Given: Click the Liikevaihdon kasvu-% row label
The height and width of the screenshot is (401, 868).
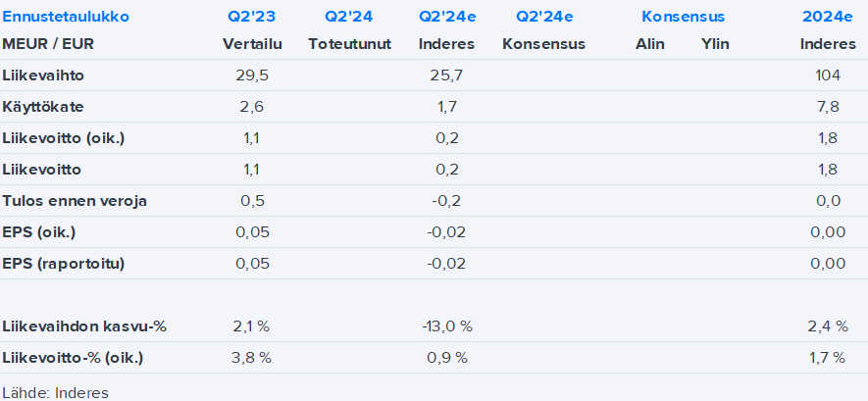Looking at the screenshot, I should [x=84, y=326].
